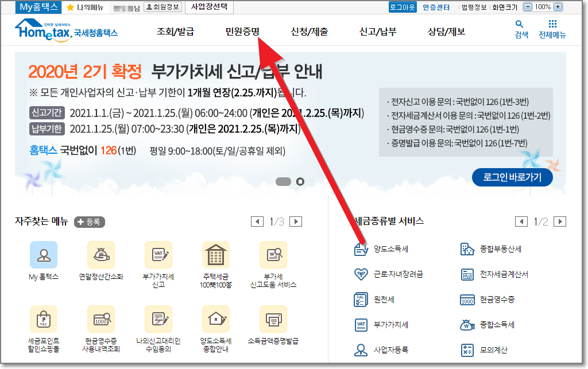Screen dimensions: 588x369
Task: Open the 상담/제보 menu
Action: pos(447,32)
